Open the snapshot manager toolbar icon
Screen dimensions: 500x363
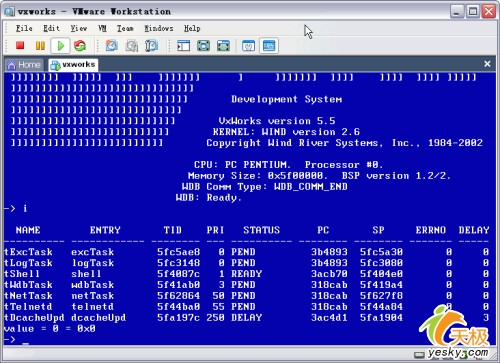tap(151, 45)
